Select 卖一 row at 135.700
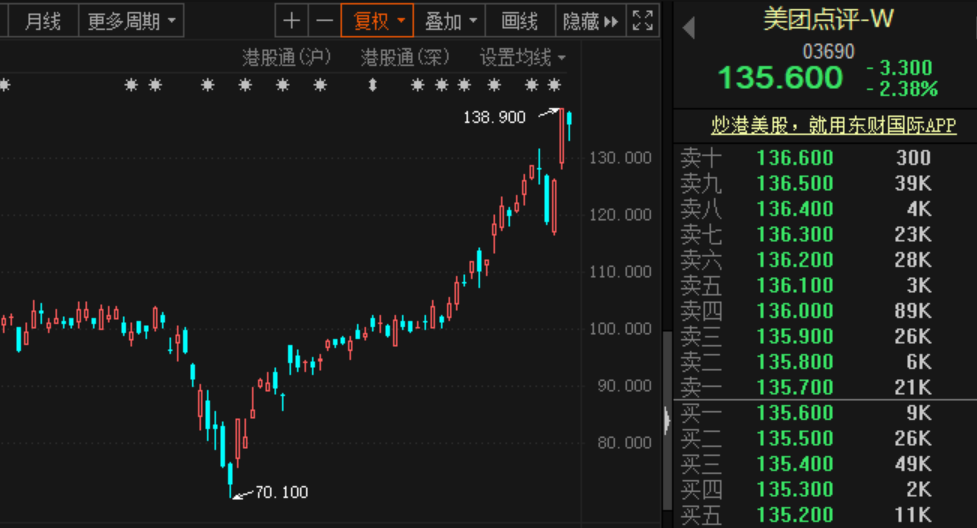The width and height of the screenshot is (977, 528). (825, 388)
